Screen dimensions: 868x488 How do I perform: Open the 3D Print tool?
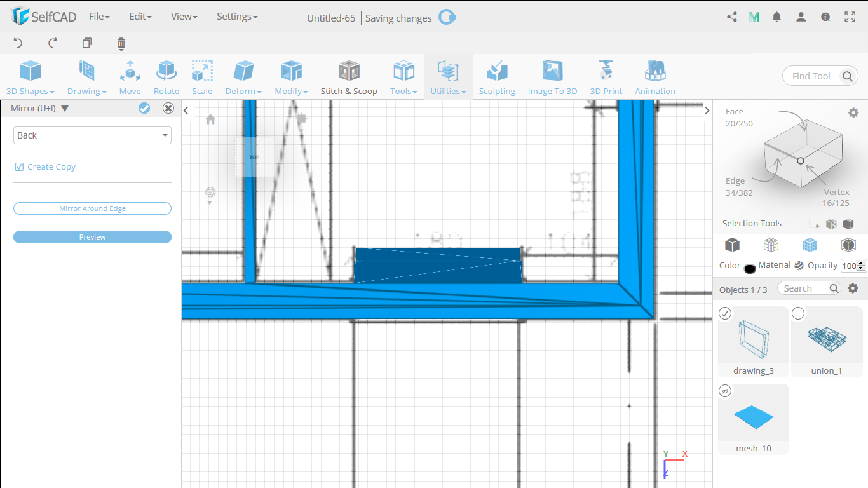pyautogui.click(x=606, y=78)
